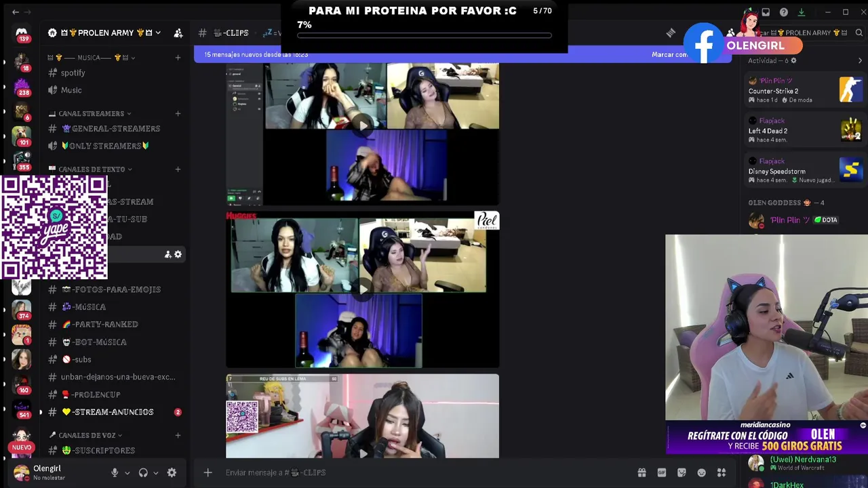Open the PROLEN ARMY server name dropdown
Viewport: 868px width, 488px height.
coord(105,33)
